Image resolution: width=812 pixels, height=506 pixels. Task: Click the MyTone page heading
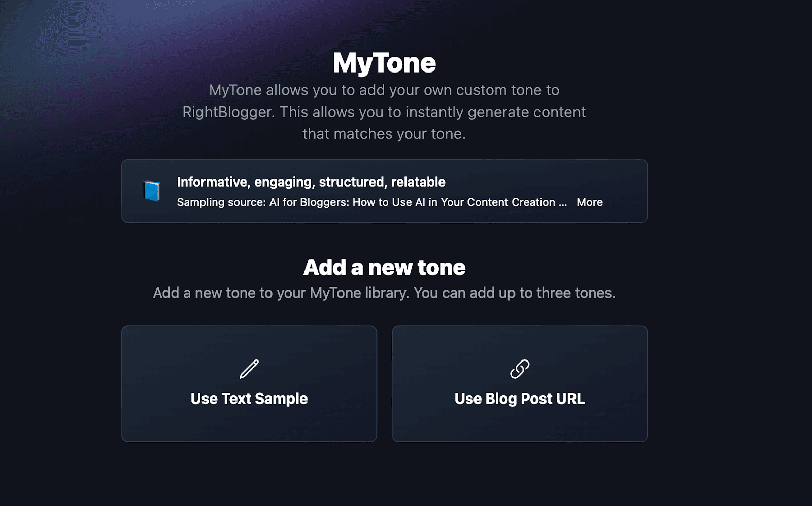coord(384,62)
